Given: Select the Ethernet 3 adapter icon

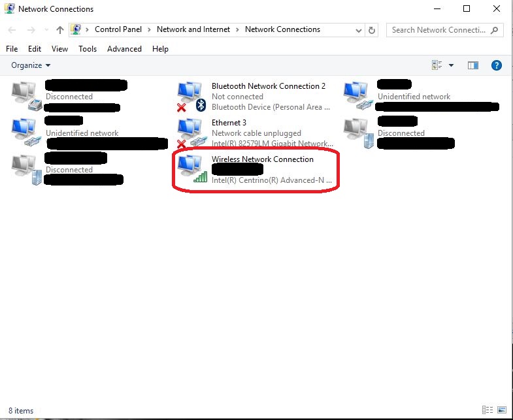Looking at the screenshot, I should click(192, 133).
